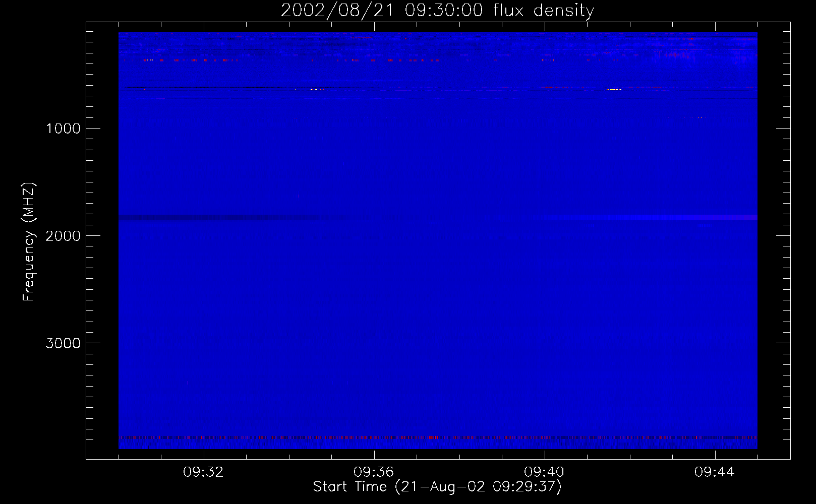Click the 09:36 time tick label
The image size is (816, 504).
click(374, 472)
